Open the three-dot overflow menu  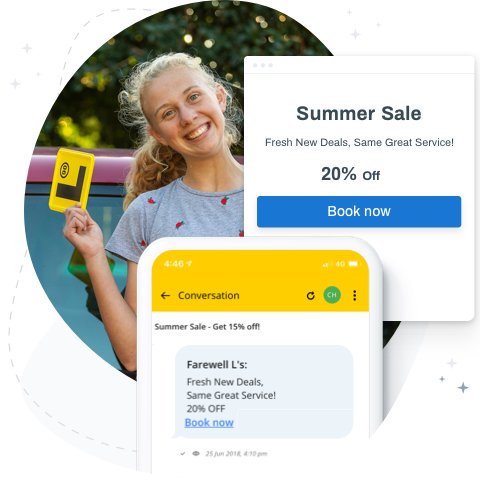coord(355,295)
